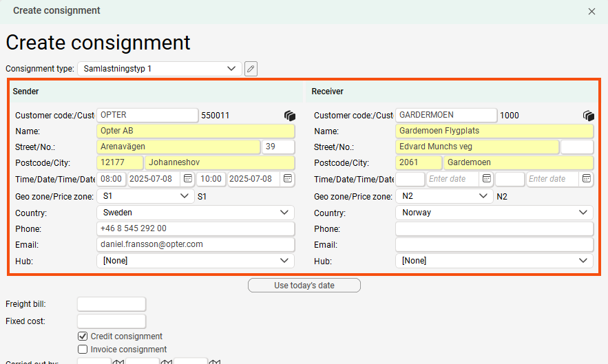Image resolution: width=608 pixels, height=364 pixels.
Task: Close the Create consignment dialog
Action: (591, 11)
